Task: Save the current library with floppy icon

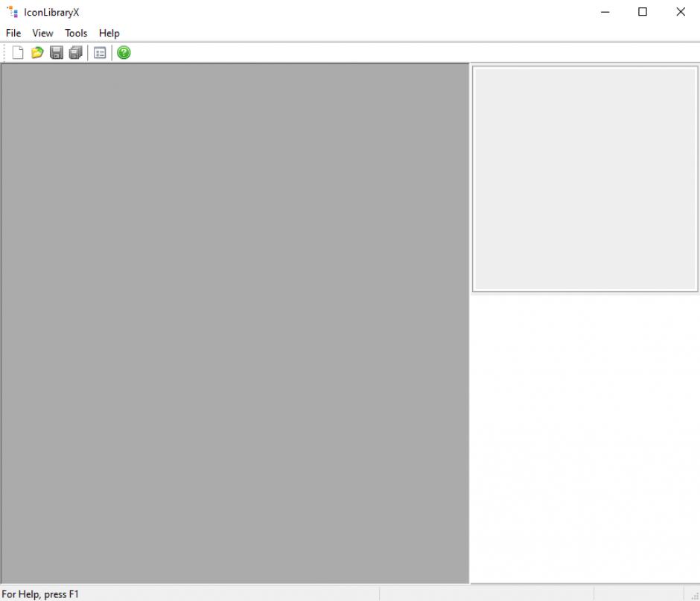Action: click(x=57, y=53)
